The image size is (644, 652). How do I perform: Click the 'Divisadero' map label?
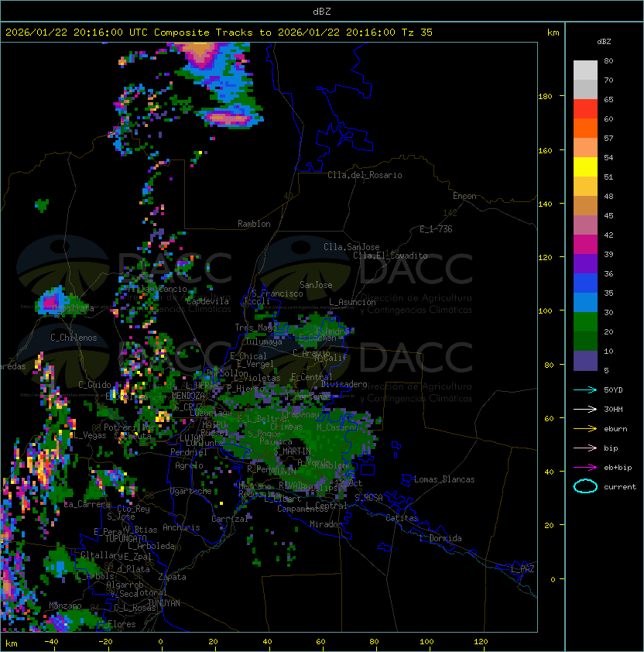point(344,384)
